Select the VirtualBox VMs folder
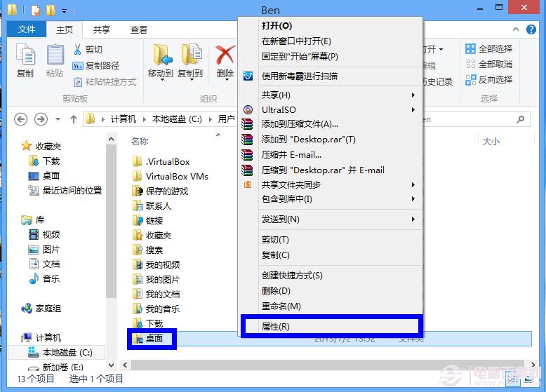Image resolution: width=546 pixels, height=392 pixels. pyautogui.click(x=171, y=176)
